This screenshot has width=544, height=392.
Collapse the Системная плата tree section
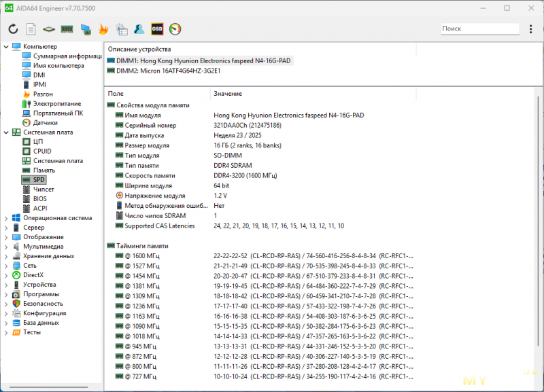pyautogui.click(x=6, y=132)
